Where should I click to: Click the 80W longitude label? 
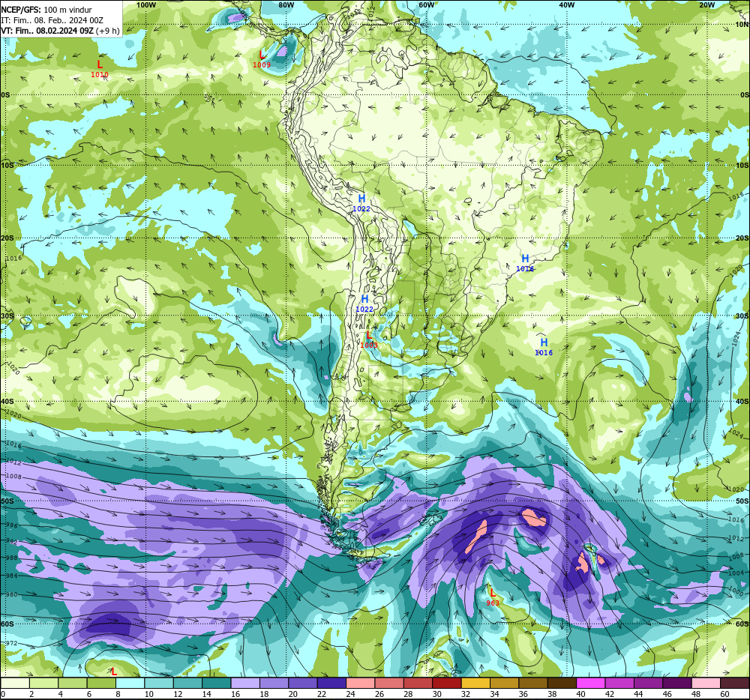(x=286, y=4)
